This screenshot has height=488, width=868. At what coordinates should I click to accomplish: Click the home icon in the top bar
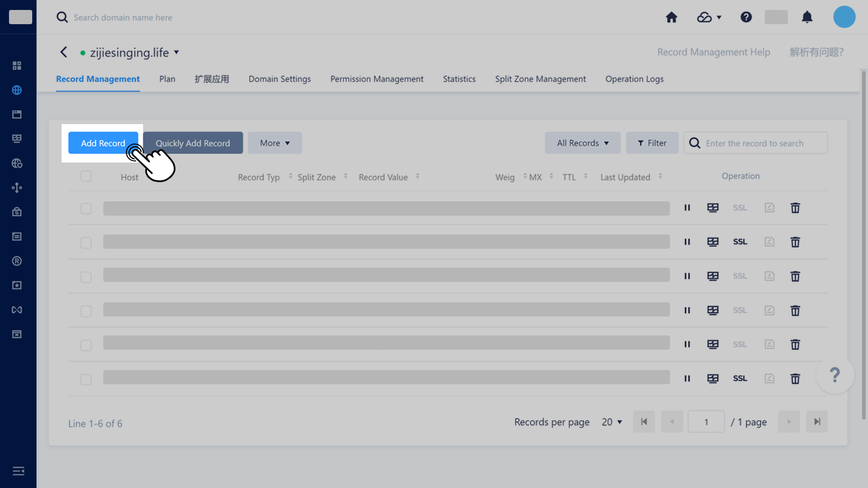[x=671, y=17]
